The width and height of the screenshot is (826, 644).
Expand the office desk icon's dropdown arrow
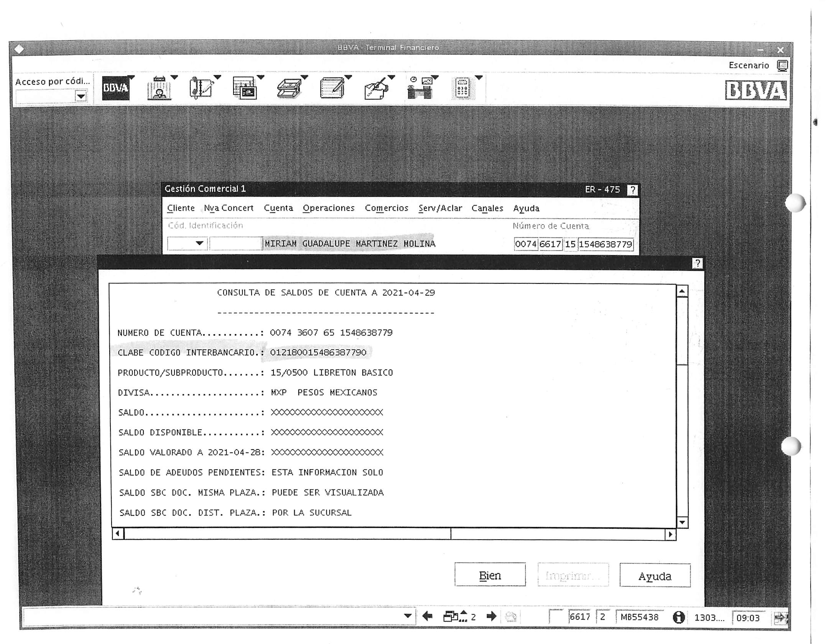pos(436,77)
